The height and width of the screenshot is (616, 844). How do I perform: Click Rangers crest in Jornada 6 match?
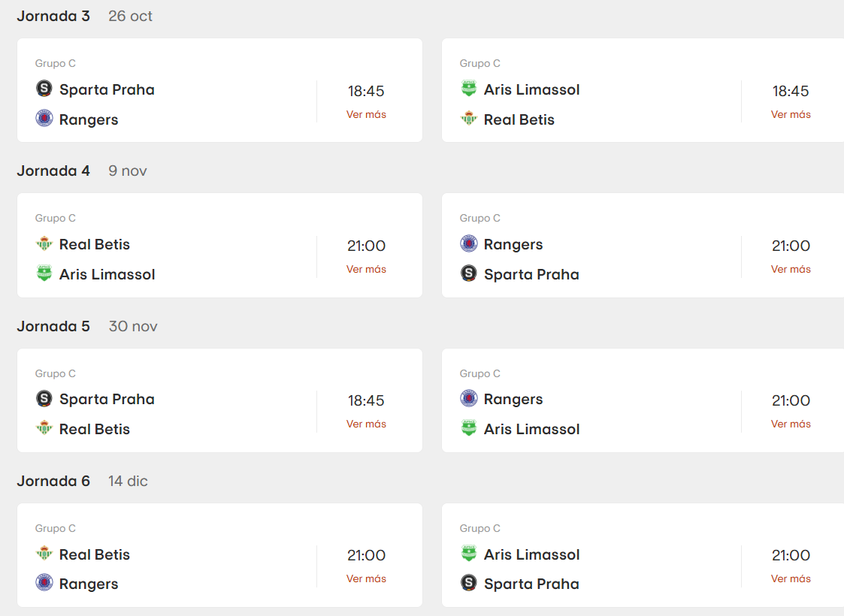tap(44, 583)
